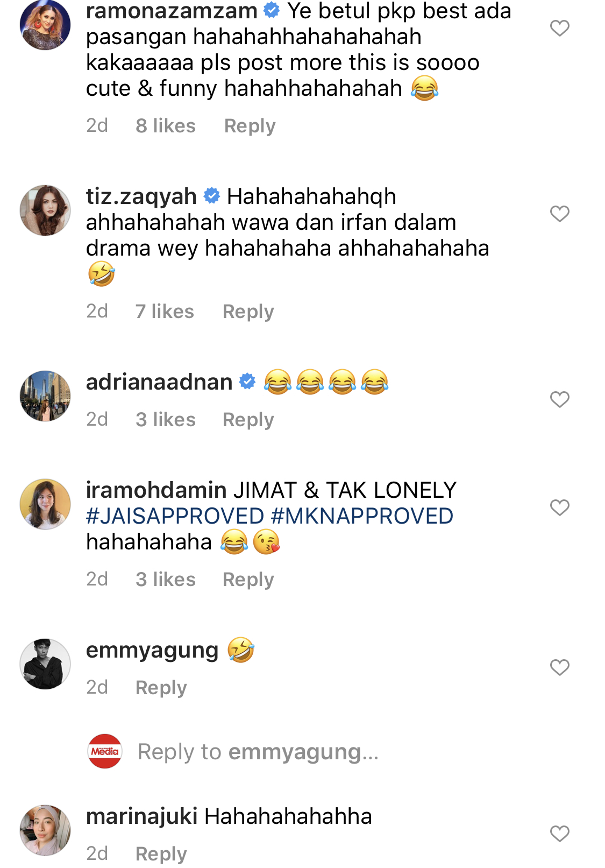The height and width of the screenshot is (868, 605).
Task: Open the adrianaadnan username link
Action: 159,382
